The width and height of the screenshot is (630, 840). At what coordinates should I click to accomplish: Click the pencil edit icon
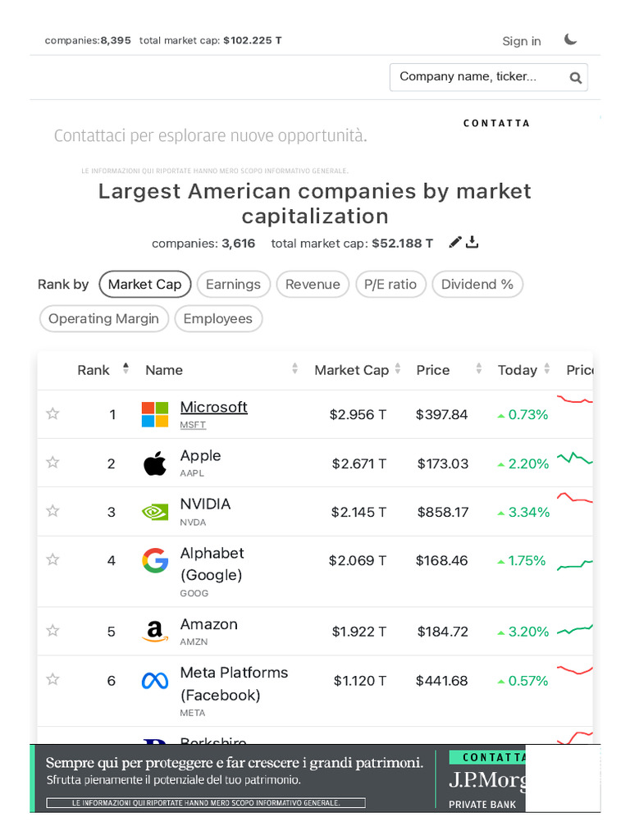(x=456, y=242)
